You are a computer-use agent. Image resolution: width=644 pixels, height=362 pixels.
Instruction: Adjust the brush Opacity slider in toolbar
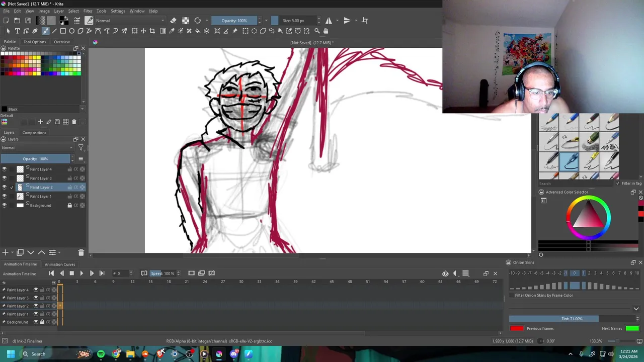pyautogui.click(x=234, y=21)
